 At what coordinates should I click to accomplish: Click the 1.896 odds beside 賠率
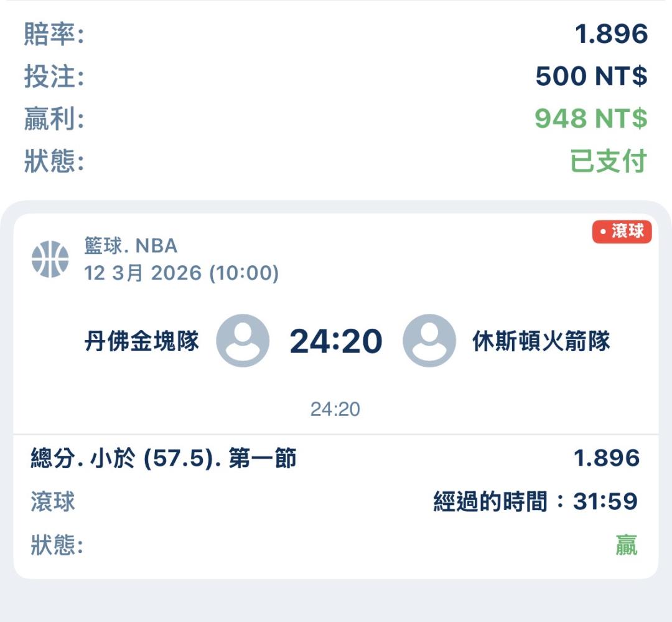[611, 34]
